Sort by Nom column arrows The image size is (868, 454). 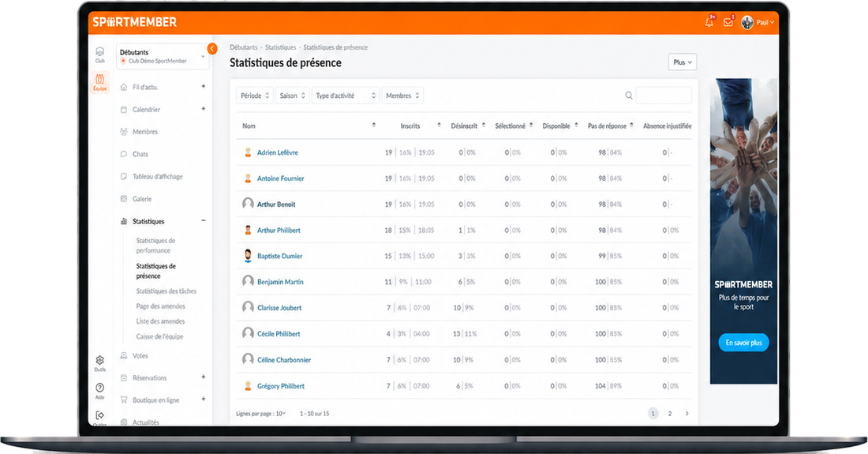pyautogui.click(x=374, y=126)
